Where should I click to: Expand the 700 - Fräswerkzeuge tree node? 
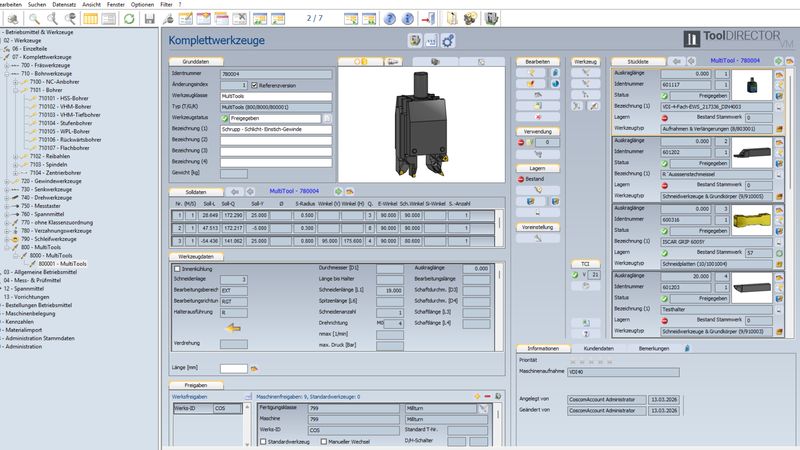7,65
